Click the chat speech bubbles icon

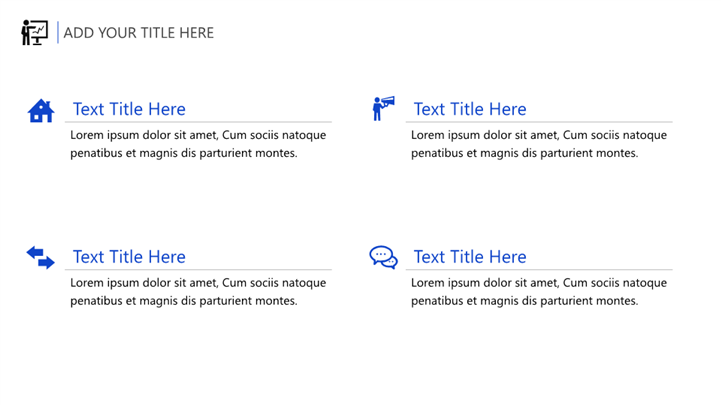tap(383, 258)
